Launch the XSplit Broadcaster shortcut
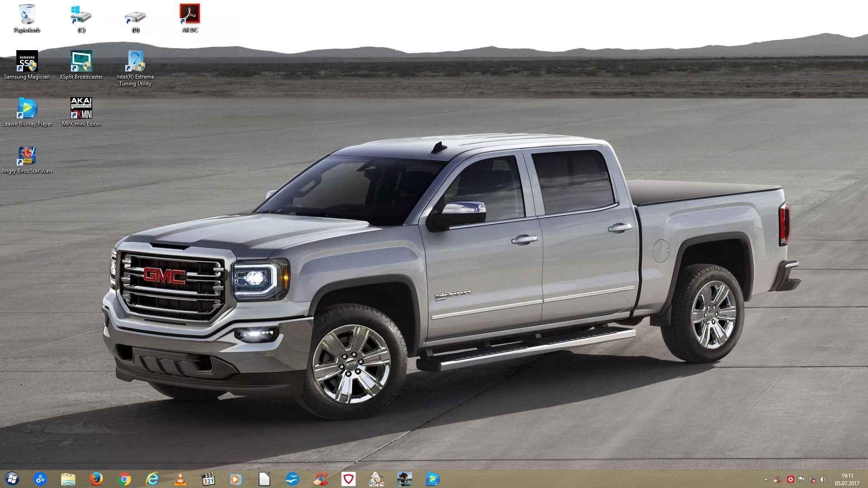 click(x=81, y=62)
